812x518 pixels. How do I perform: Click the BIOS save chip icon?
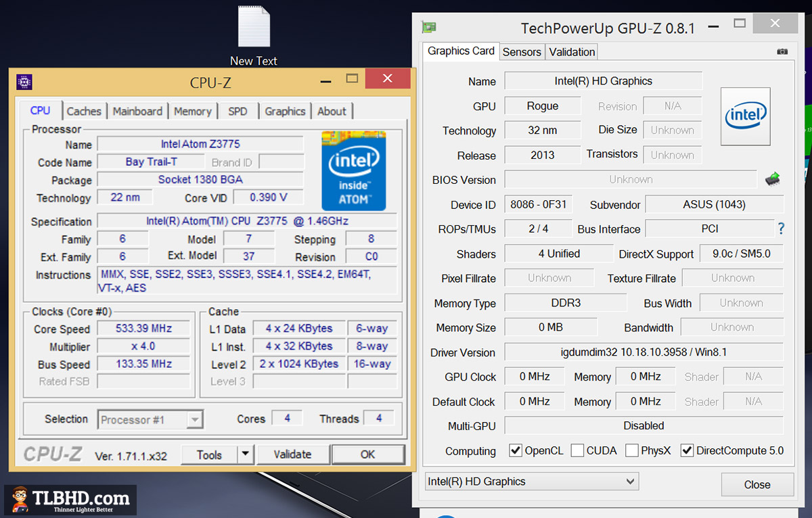coord(772,179)
